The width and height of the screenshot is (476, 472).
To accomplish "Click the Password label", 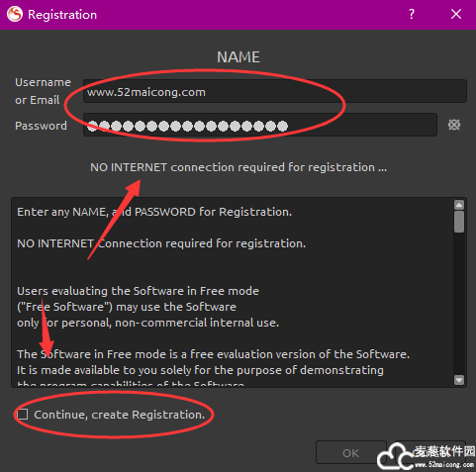I will pyautogui.click(x=41, y=126).
